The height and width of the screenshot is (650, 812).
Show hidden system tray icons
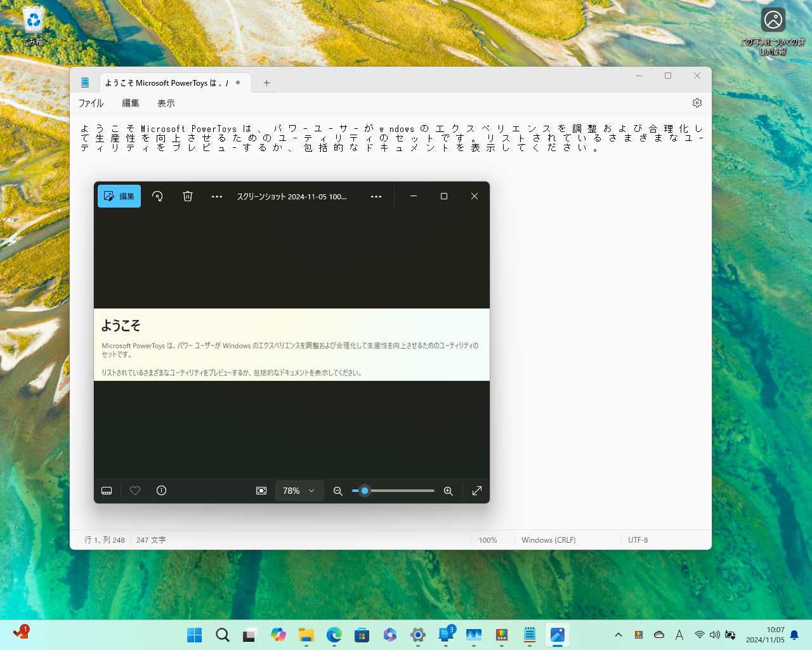(x=619, y=635)
